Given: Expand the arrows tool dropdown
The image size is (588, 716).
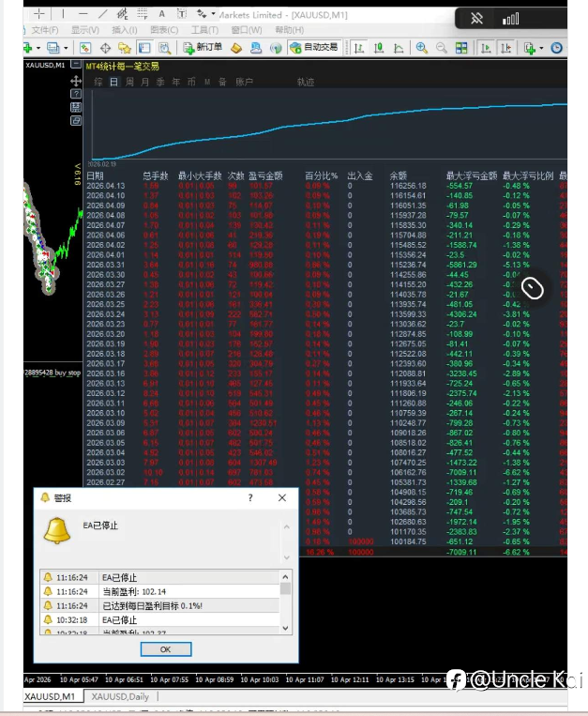Looking at the screenshot, I should click(214, 14).
